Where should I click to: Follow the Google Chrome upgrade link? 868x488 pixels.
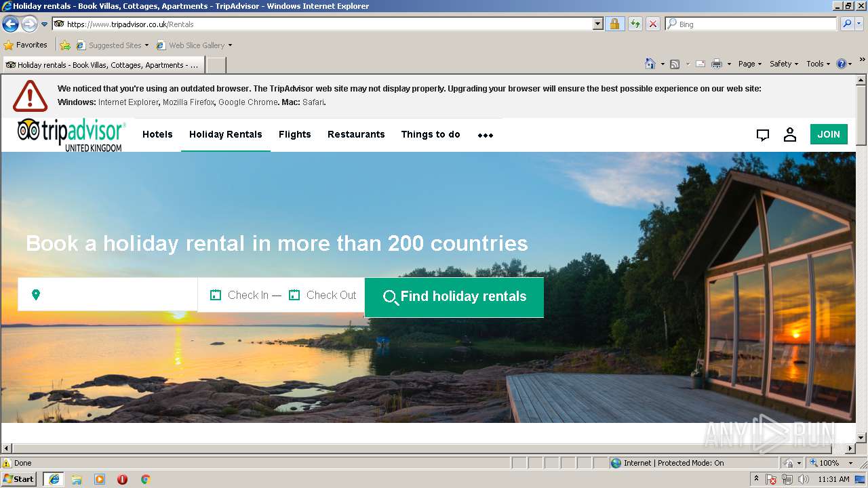[x=248, y=102]
